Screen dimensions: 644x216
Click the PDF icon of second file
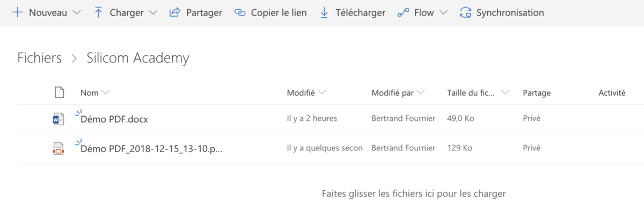click(x=58, y=148)
